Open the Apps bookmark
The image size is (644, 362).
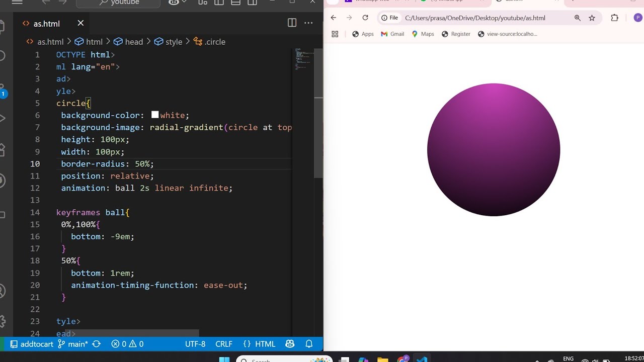click(363, 34)
